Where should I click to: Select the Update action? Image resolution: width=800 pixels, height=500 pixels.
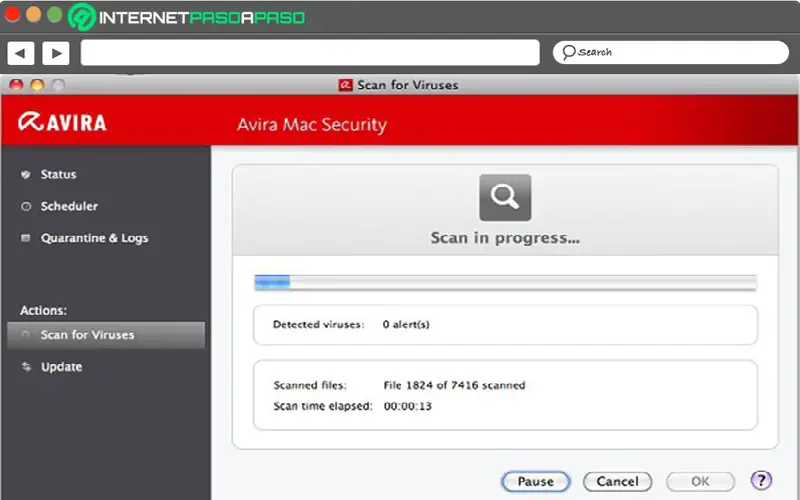tap(61, 367)
